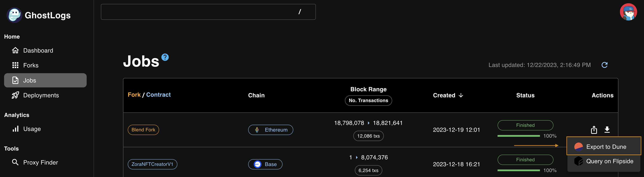Select Export to Dune option

coord(606,147)
